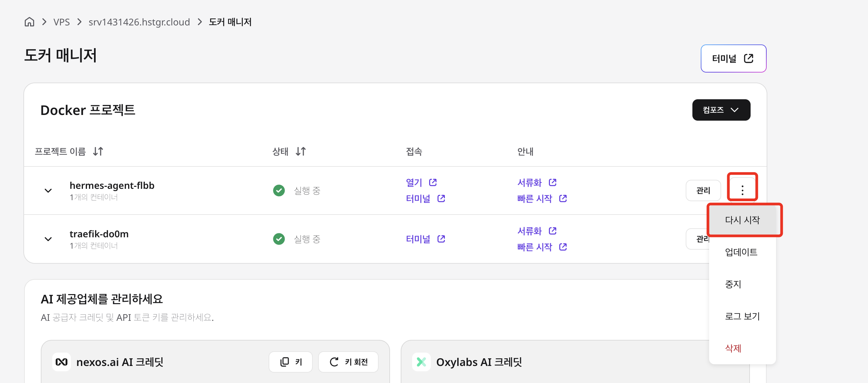Click the Oxylabs AI 크레딧 title

click(x=479, y=362)
